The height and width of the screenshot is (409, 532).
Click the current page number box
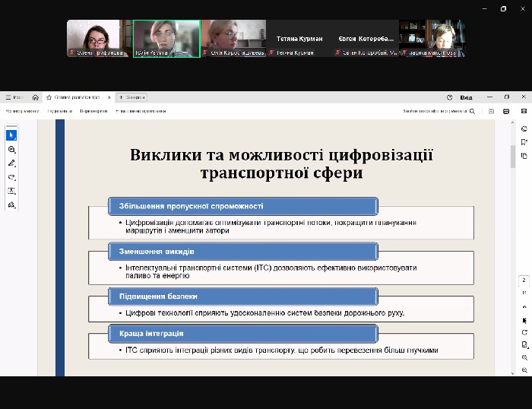524,280
